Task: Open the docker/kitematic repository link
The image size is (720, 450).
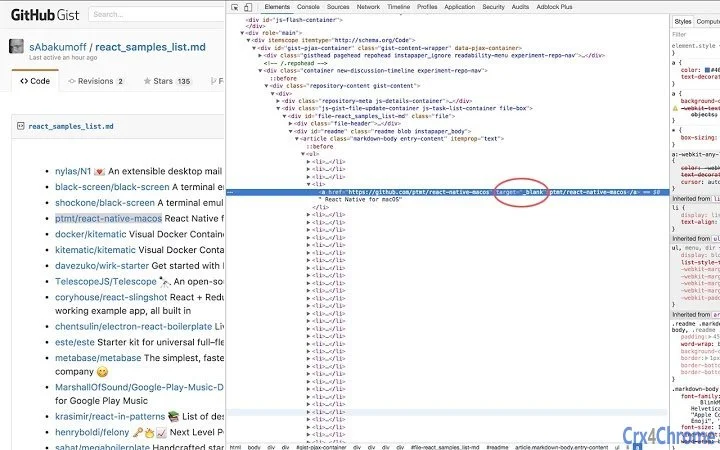Action: point(98,234)
